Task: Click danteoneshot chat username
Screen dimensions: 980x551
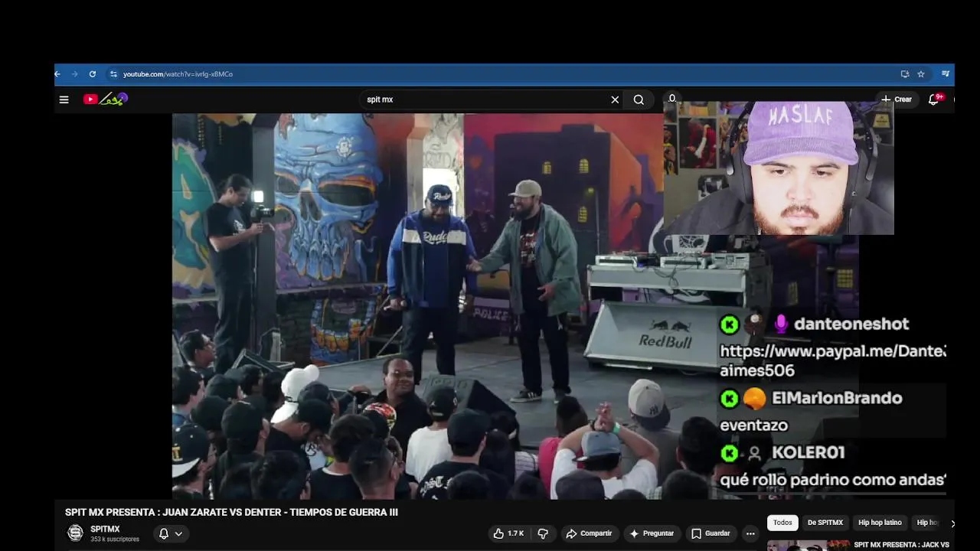Action: tap(851, 324)
